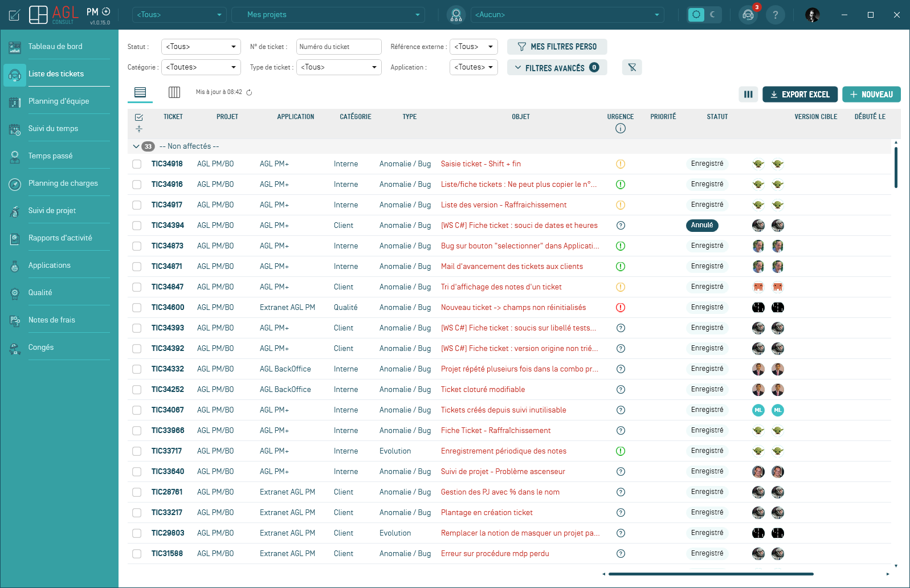Collapse the Non affectés group
Screen dimensions: 910x588
tap(136, 146)
